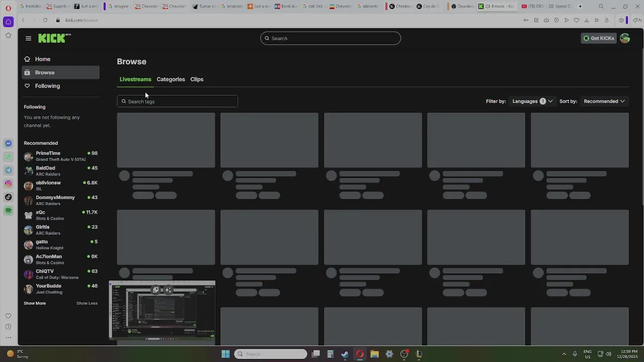Open TikTok in Opera sidebar
This screenshot has width=644, height=362.
pyautogui.click(x=8, y=197)
